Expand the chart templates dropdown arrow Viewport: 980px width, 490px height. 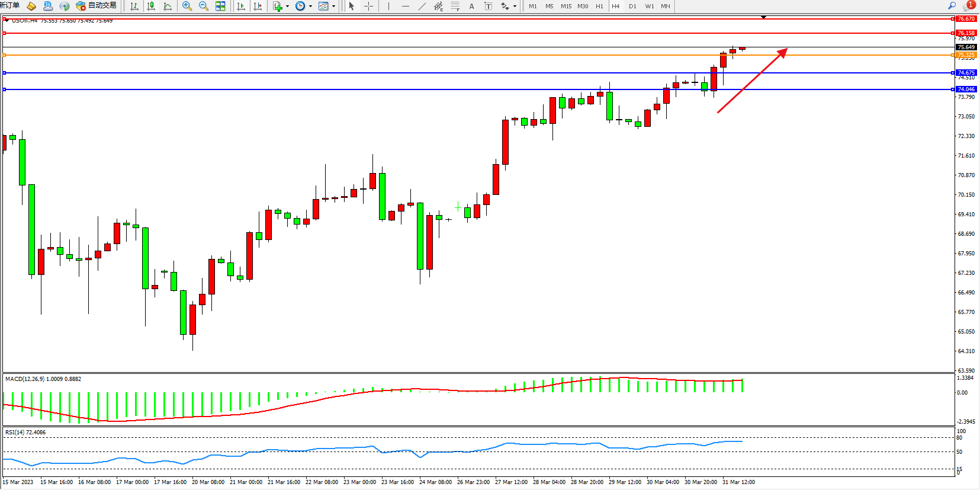[333, 7]
